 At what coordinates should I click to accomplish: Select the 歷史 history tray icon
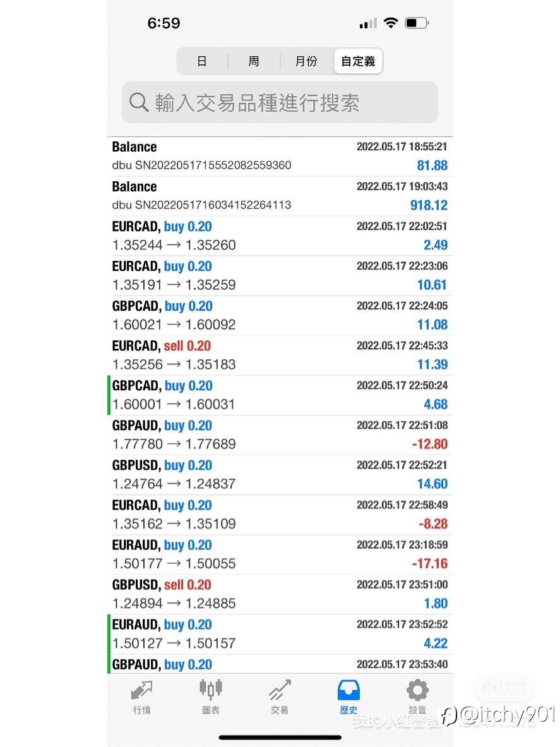coord(349,690)
